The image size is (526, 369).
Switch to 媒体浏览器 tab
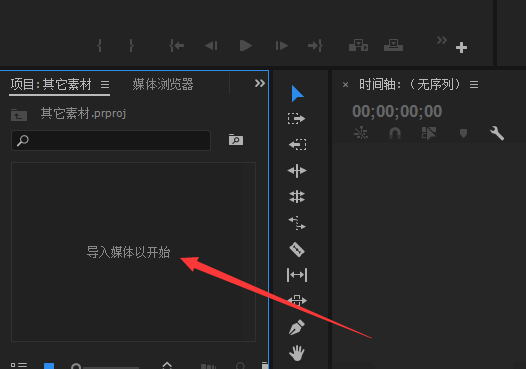coord(163,84)
